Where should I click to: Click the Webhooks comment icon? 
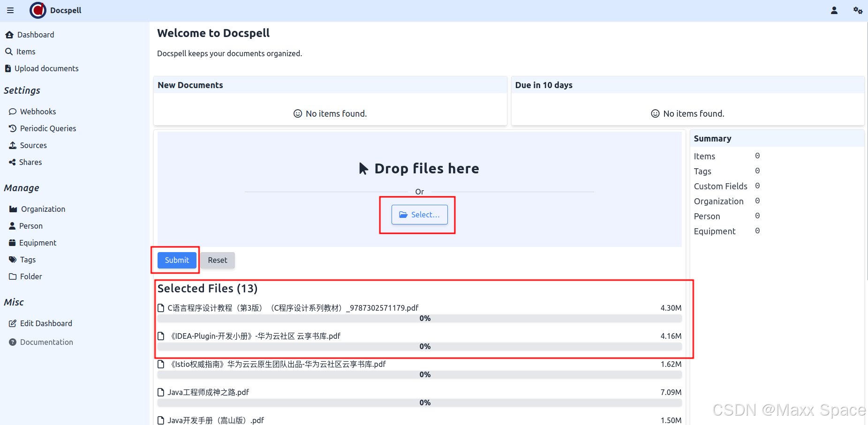13,112
